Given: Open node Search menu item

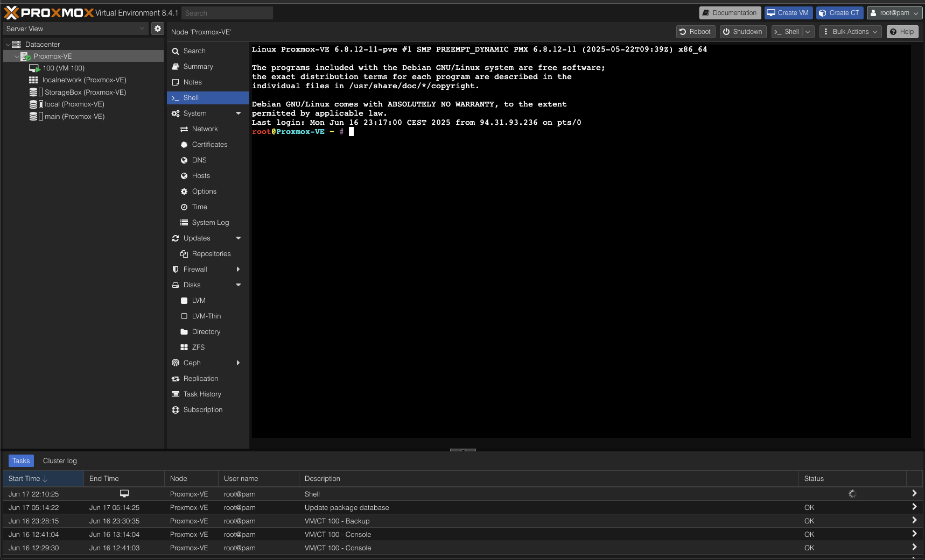Looking at the screenshot, I should point(208,51).
